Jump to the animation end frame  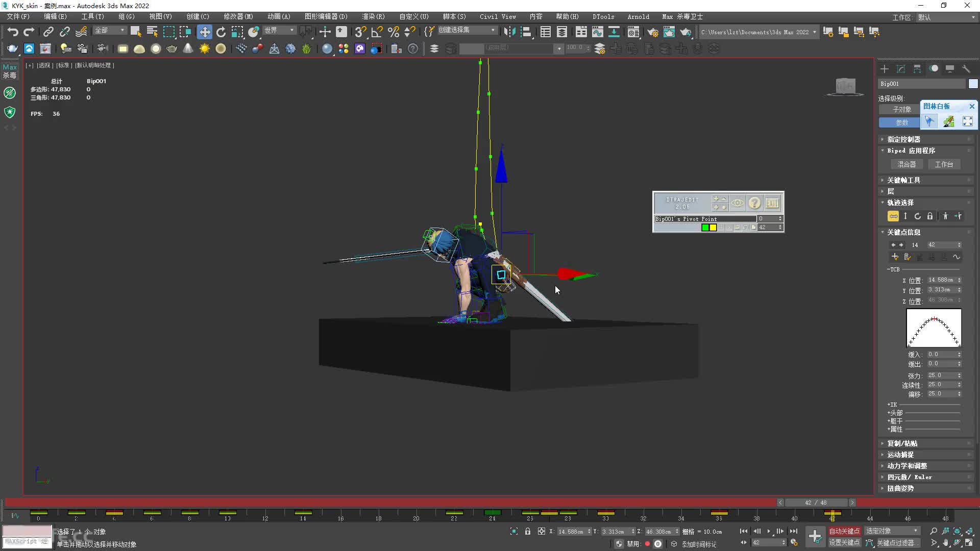[x=793, y=531]
